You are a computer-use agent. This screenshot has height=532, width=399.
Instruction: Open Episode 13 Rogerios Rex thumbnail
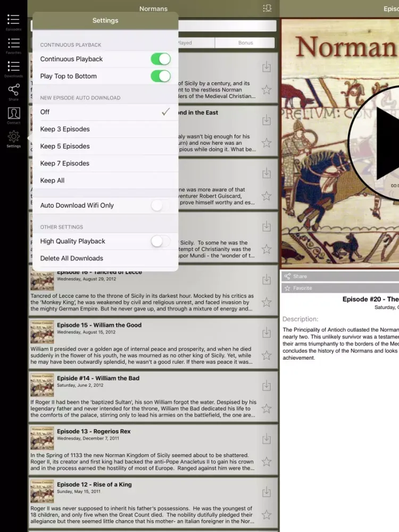[42, 439]
